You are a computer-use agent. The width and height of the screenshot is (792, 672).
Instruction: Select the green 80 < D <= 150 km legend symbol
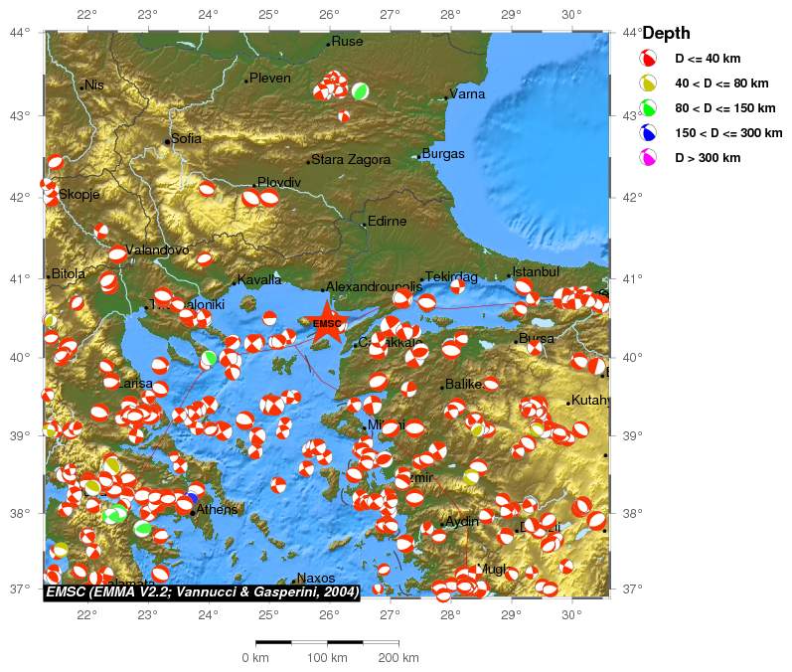tap(648, 108)
